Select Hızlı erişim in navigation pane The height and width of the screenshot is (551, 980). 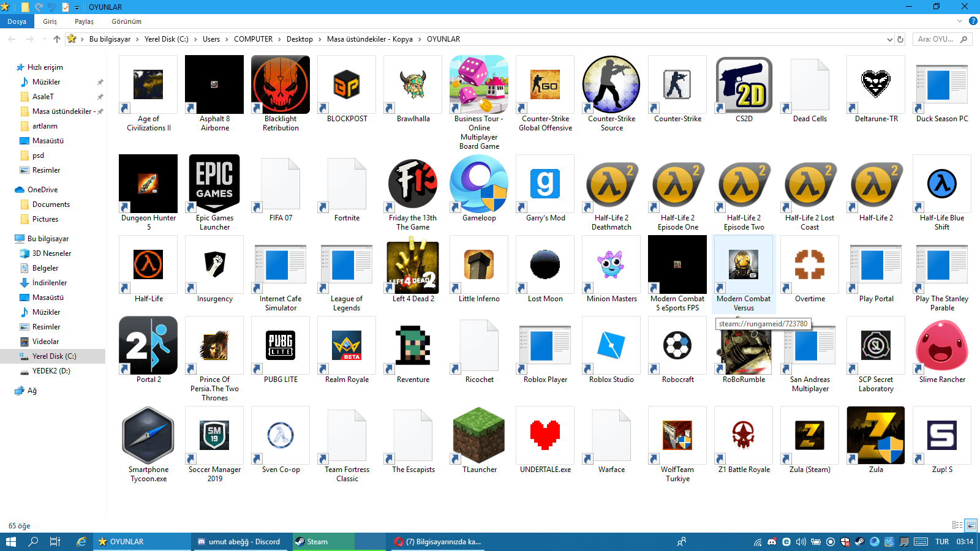tap(45, 67)
